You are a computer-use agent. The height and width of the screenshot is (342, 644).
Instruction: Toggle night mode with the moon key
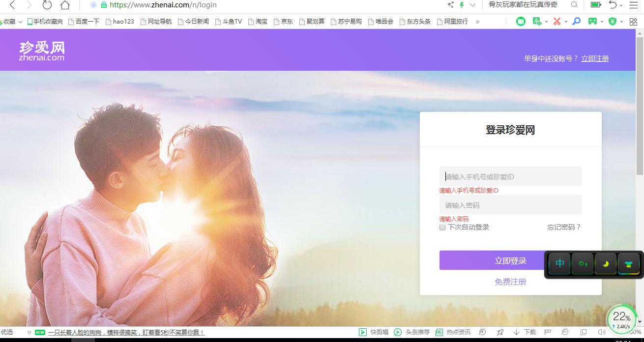click(x=606, y=263)
